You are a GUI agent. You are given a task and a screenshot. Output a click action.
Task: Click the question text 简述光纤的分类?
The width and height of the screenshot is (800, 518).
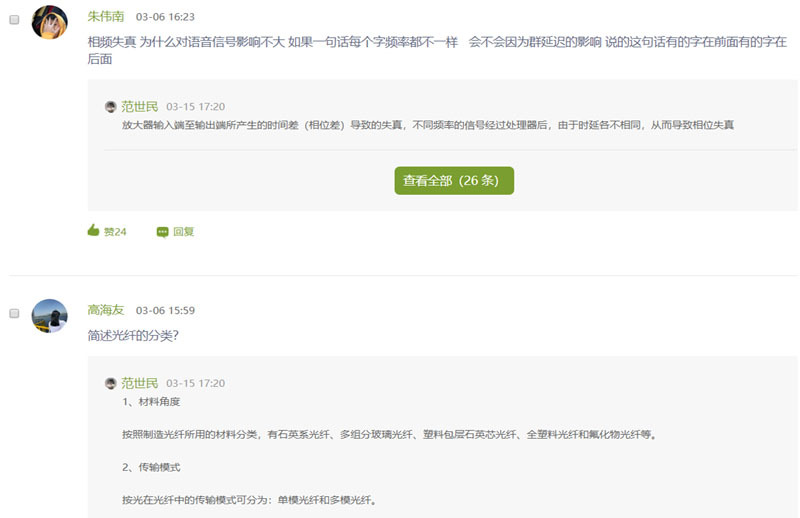click(133, 335)
